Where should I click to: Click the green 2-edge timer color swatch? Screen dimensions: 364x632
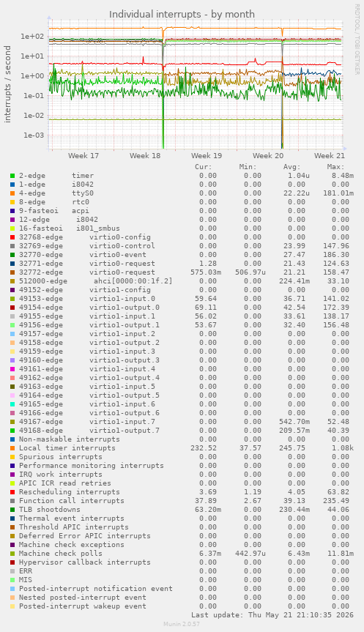coord(12,176)
